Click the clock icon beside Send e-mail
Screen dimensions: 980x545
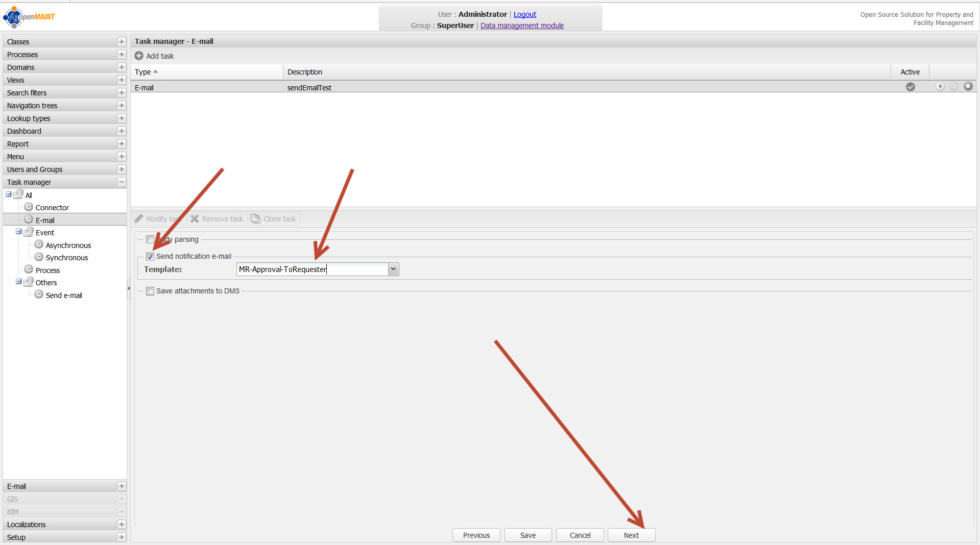39,295
